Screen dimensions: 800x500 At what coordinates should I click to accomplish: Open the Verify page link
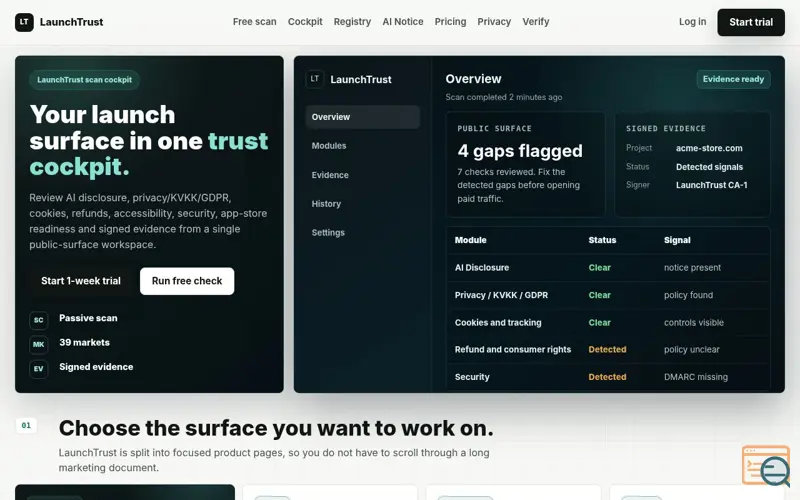[536, 22]
